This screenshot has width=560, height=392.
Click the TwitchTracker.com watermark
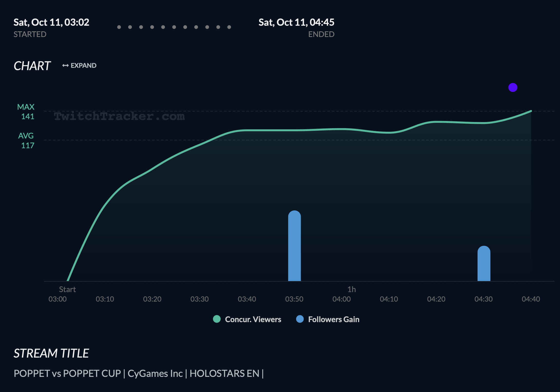119,116
